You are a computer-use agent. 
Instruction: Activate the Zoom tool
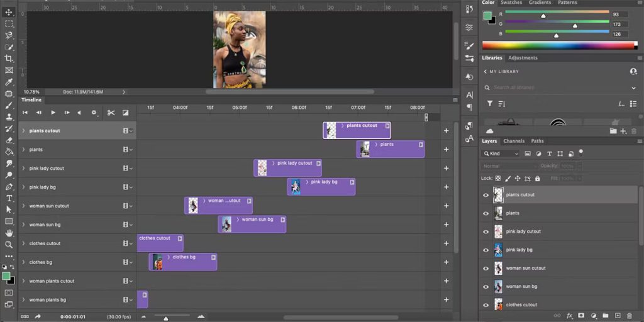[x=9, y=245]
